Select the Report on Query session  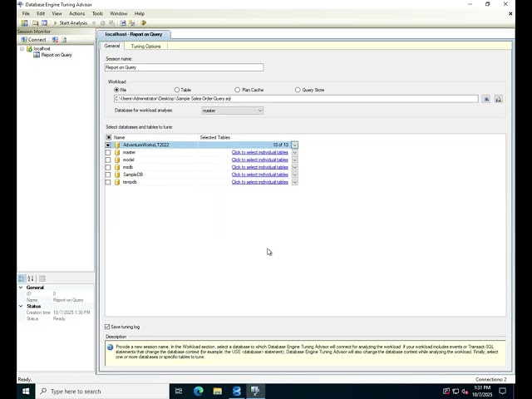(x=57, y=55)
